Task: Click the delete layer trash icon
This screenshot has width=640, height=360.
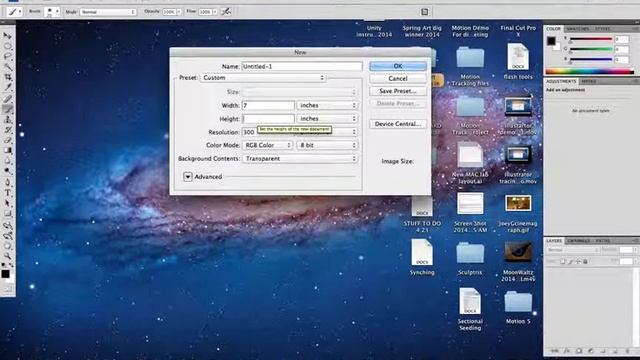Action: coord(627,351)
